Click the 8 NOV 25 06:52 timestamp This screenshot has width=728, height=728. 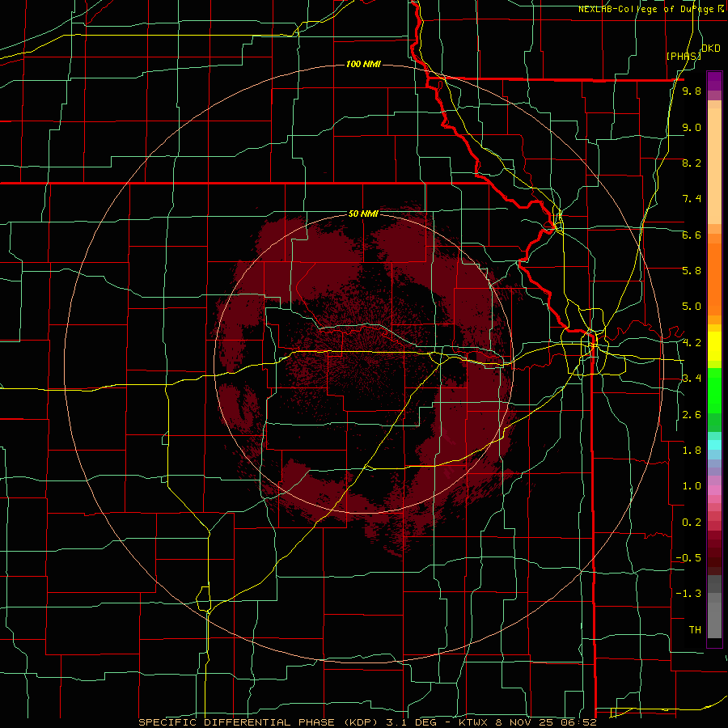tap(546, 722)
